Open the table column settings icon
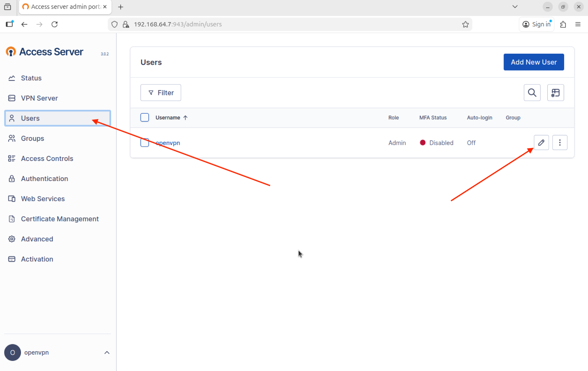Viewport: 588px width, 371px height. (556, 93)
